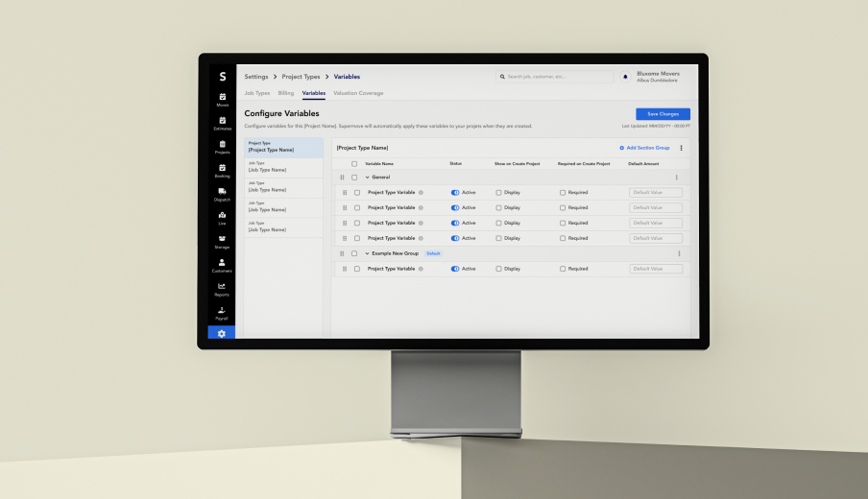This screenshot has width=868, height=499.
Task: Click the Default badge on Example New Group
Action: pyautogui.click(x=433, y=254)
